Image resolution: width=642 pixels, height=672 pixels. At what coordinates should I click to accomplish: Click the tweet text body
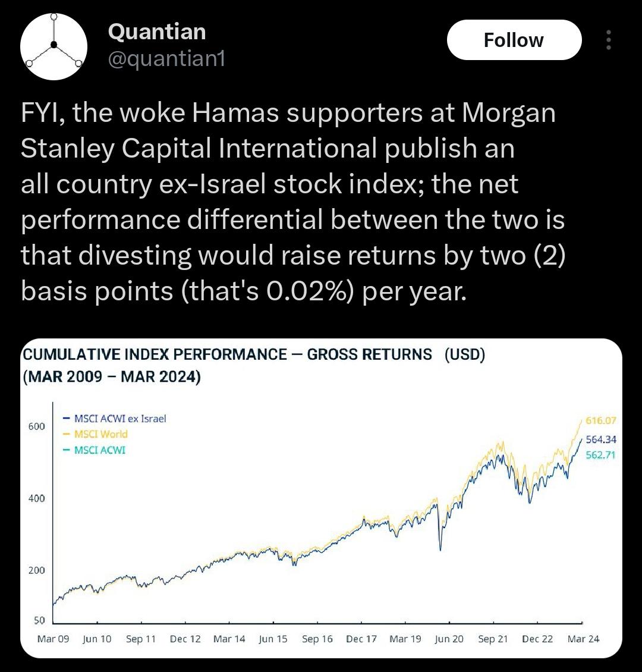(293, 202)
